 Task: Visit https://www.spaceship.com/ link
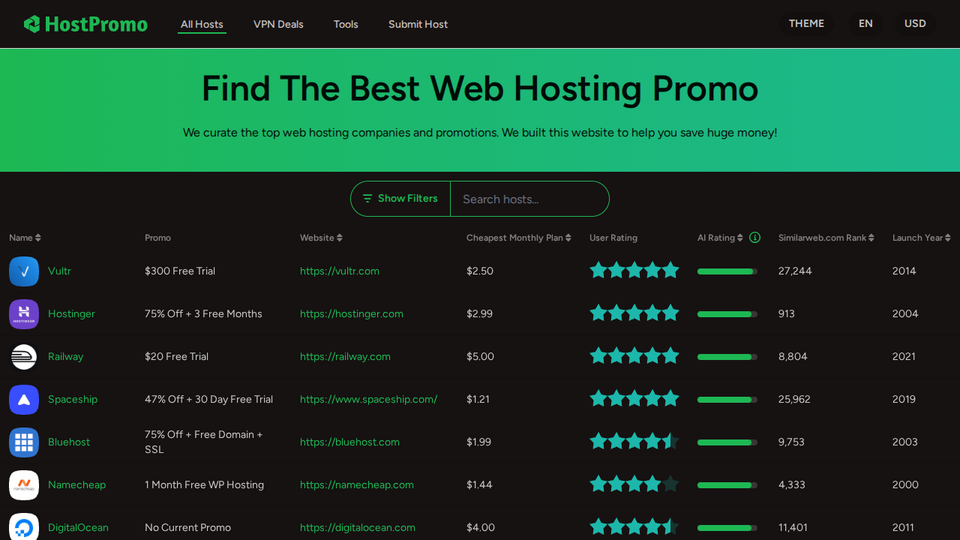coord(369,399)
